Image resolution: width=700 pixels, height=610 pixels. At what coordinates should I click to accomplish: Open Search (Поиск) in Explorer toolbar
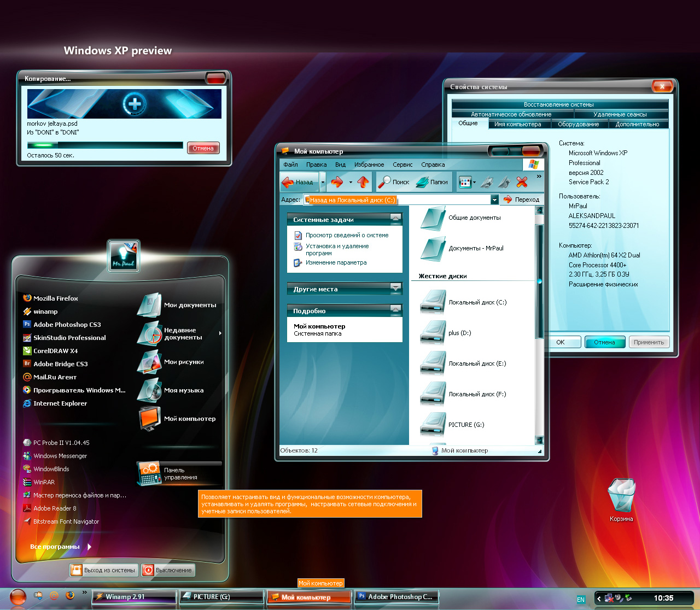pos(393,182)
